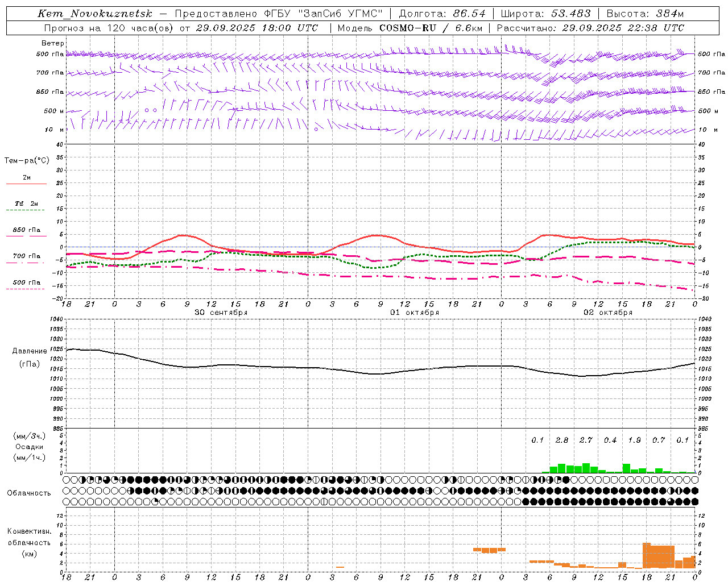Image resolution: width=728 pixels, height=582 pixels.
Task: Click the "Ветер" wind panel label
Action: (53, 43)
